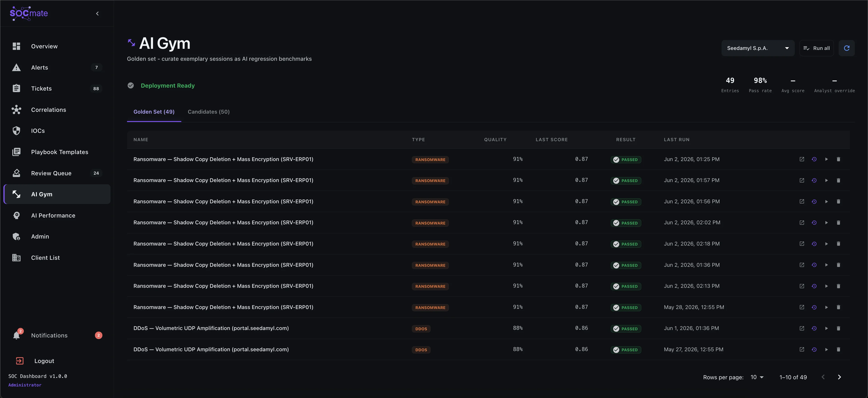The height and width of the screenshot is (398, 868).
Task: Collapse the sidebar with the chevron arrow
Action: point(97,14)
